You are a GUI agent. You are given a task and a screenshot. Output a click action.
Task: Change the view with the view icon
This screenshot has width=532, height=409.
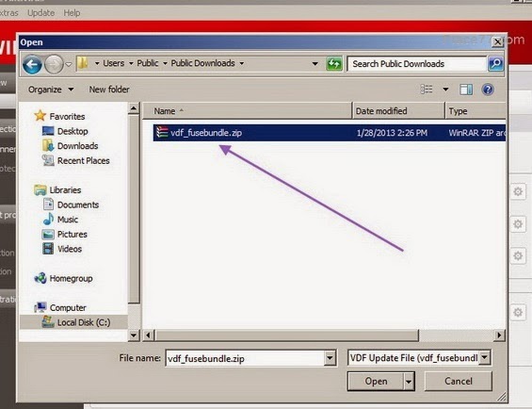[x=427, y=90]
